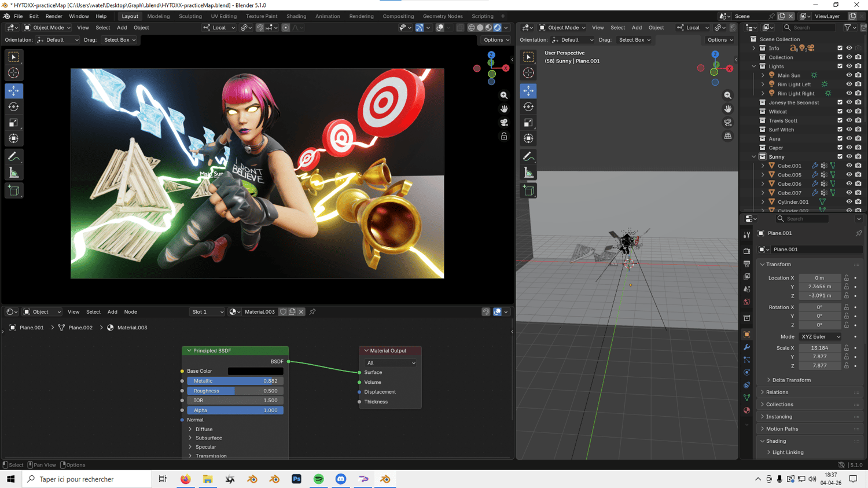
Task: Select the Move tool in left viewport
Action: 14,90
